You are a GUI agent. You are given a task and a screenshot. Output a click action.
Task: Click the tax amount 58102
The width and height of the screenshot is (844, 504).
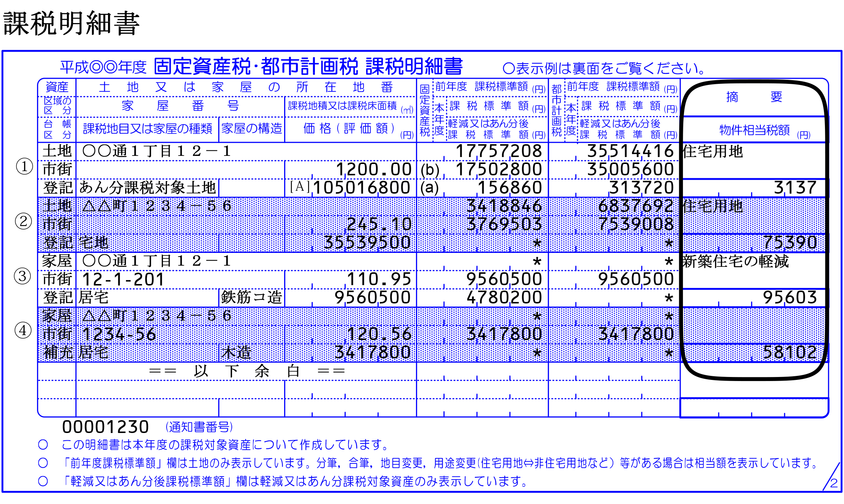click(x=790, y=352)
